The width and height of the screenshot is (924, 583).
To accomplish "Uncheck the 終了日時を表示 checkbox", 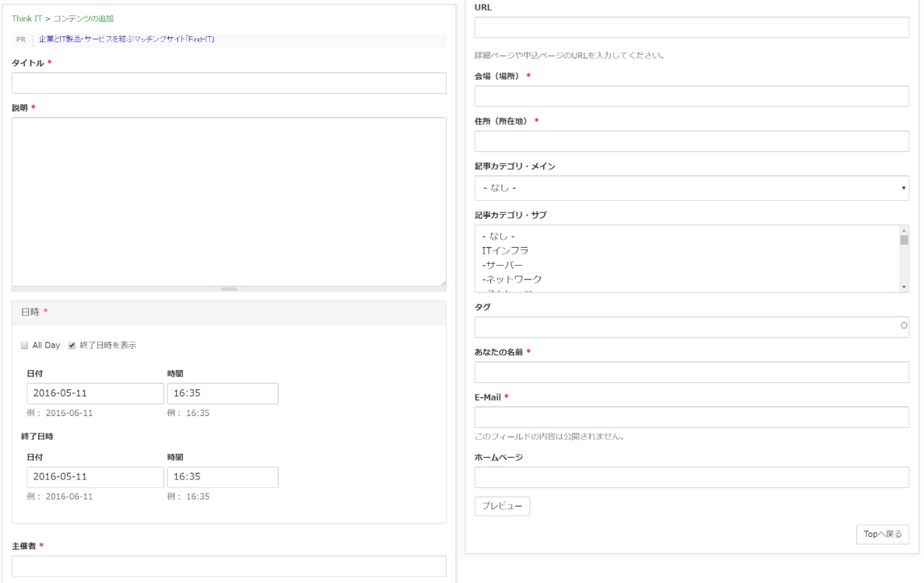I will [x=72, y=345].
